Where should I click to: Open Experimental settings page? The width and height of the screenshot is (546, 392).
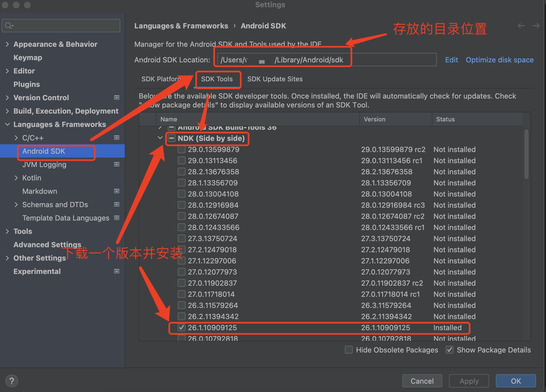[x=37, y=271]
